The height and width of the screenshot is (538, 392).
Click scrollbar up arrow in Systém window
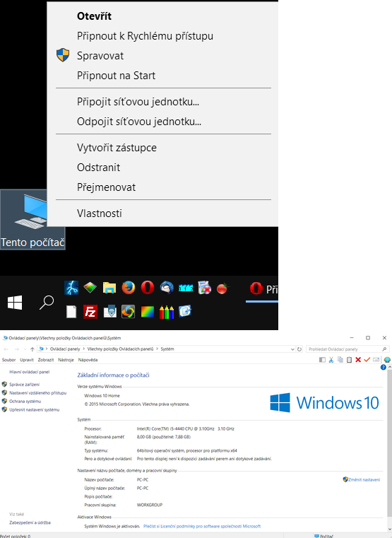point(390,368)
